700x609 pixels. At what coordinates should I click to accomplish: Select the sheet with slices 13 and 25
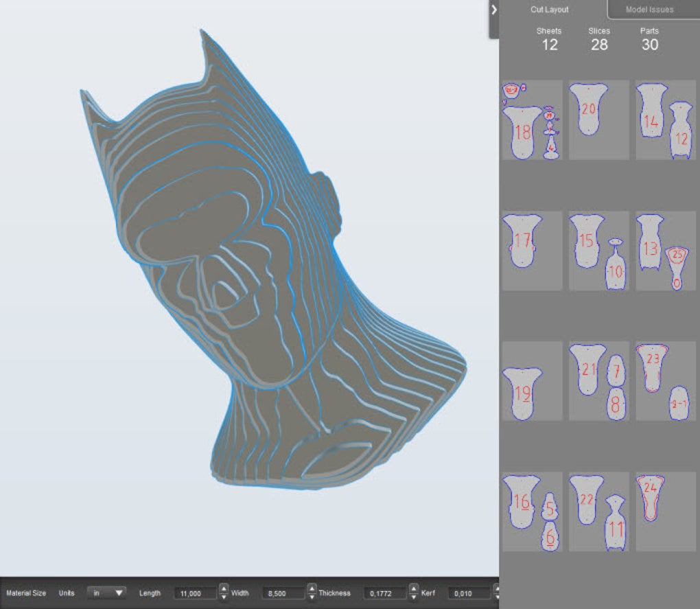click(x=666, y=251)
